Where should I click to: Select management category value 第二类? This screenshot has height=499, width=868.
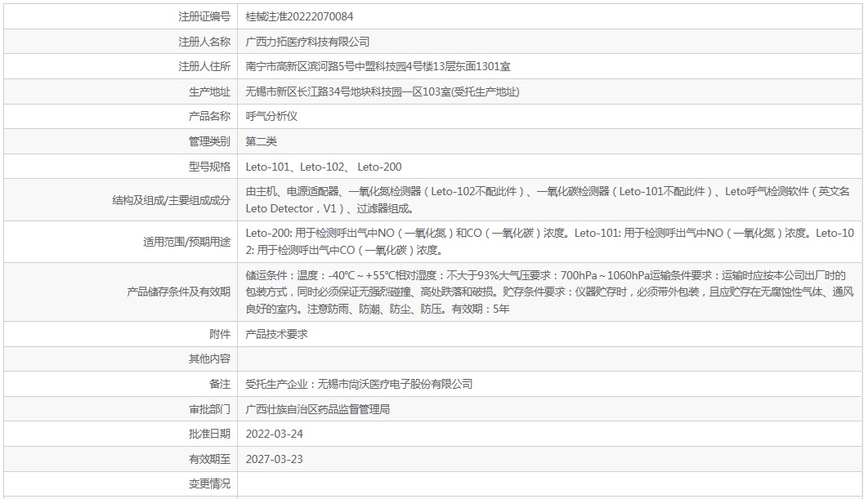click(x=262, y=141)
